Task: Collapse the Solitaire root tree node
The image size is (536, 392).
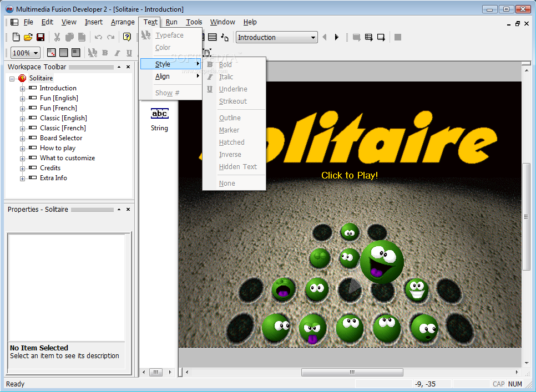Action: (x=12, y=79)
